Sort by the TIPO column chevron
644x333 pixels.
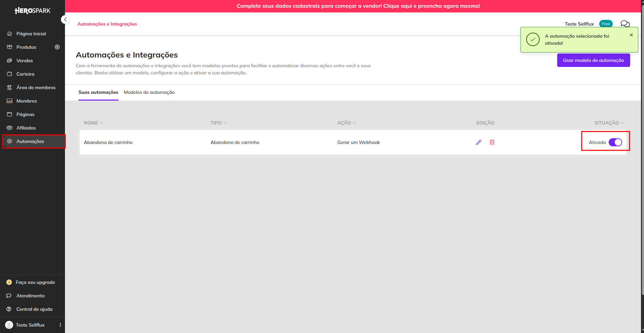pos(225,123)
